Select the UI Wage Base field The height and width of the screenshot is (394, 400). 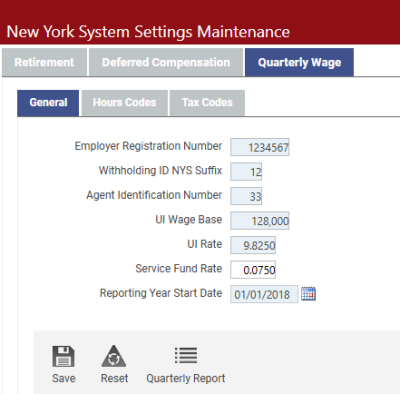pos(260,221)
